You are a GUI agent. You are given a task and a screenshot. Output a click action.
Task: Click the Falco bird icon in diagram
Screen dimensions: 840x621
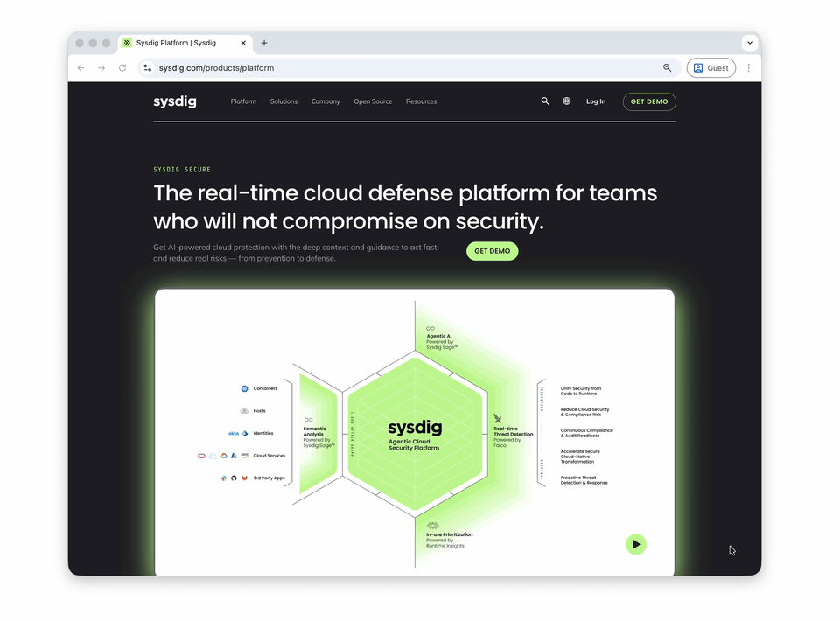click(498, 418)
